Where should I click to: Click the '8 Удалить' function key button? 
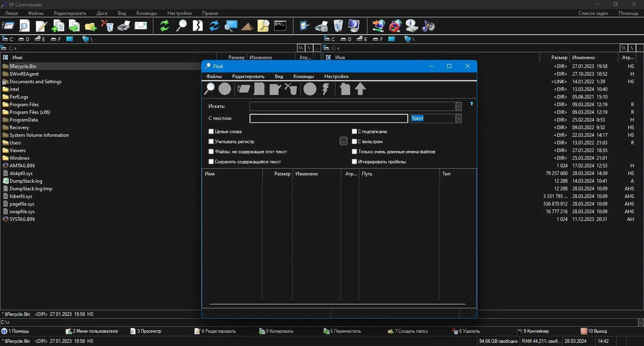[466, 331]
